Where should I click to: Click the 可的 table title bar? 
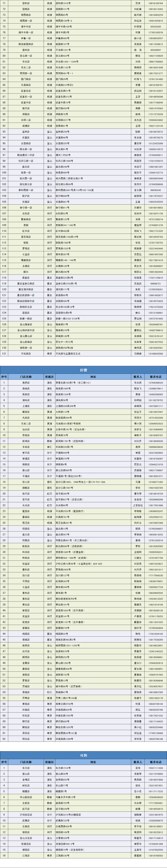coord(83,755)
